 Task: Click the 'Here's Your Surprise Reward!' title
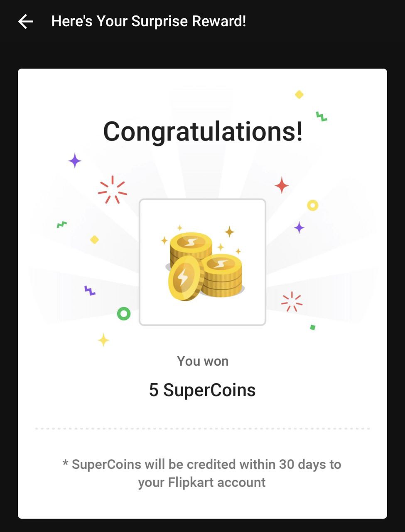pos(148,21)
